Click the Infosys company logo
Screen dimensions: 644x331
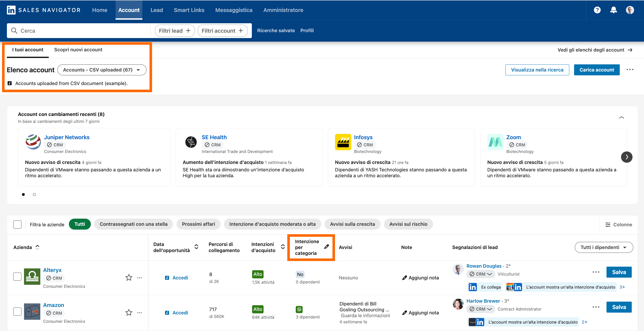[x=343, y=142]
